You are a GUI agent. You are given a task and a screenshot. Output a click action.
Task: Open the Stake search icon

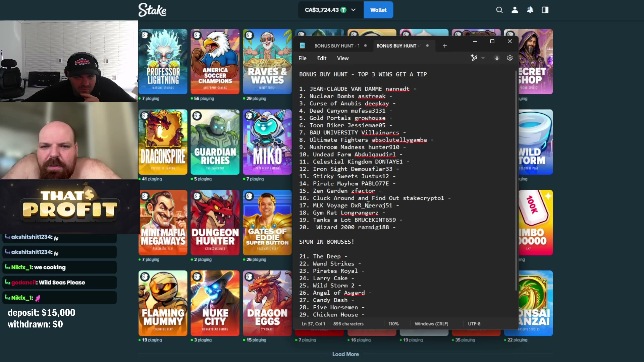point(499,10)
